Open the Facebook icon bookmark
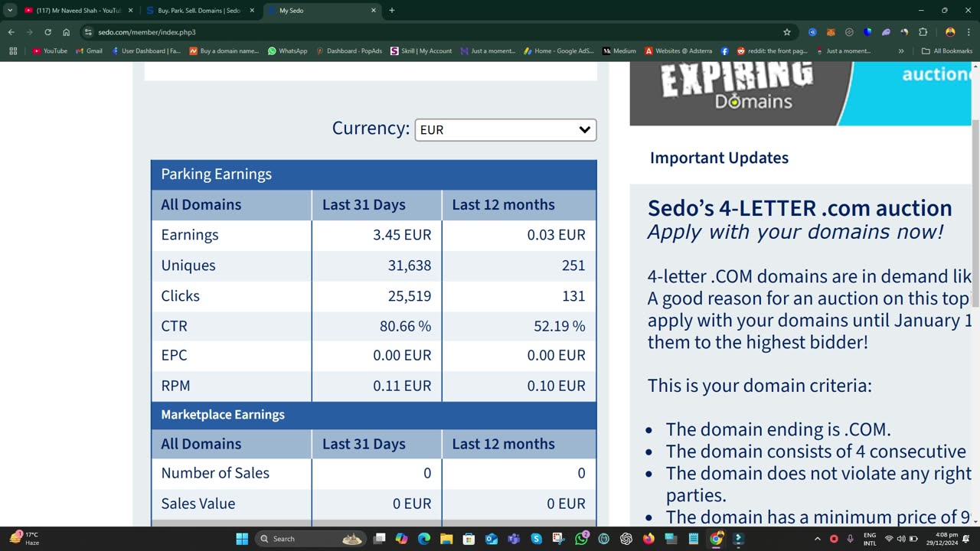 pos(724,51)
